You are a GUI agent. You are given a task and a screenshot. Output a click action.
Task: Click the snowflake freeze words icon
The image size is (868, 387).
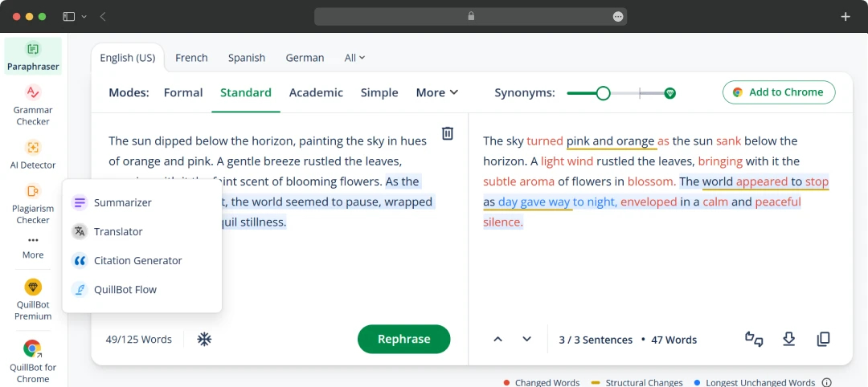tap(204, 340)
